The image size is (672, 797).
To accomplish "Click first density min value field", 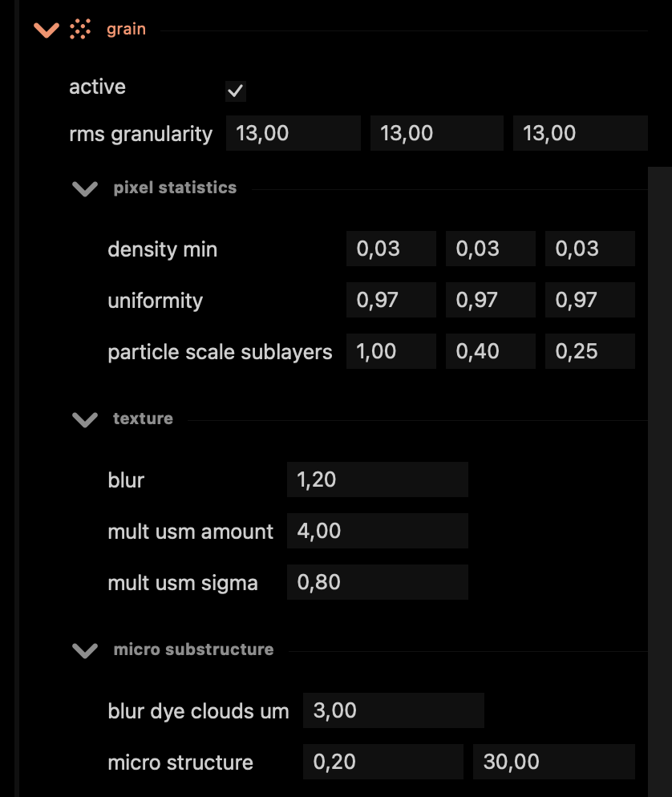I will 391,249.
